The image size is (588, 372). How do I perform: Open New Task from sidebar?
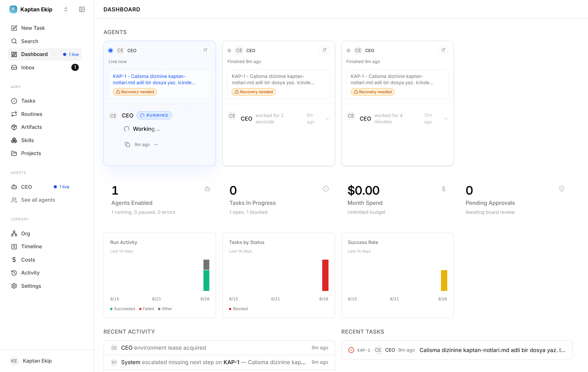click(45, 28)
